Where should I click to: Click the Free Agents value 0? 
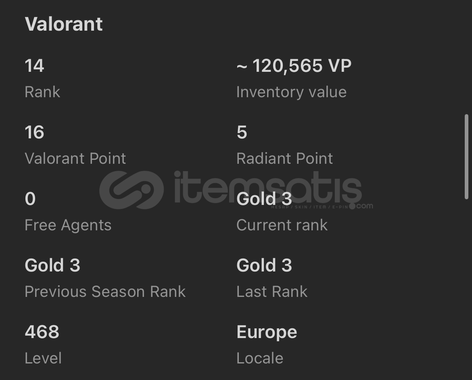[30, 199]
